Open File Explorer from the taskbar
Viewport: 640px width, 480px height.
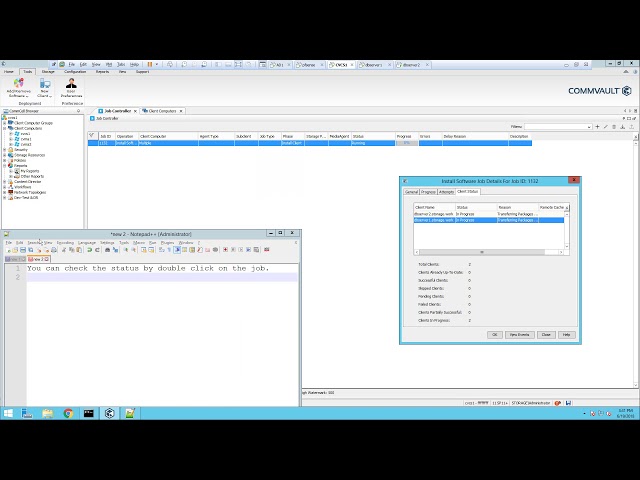(48, 413)
